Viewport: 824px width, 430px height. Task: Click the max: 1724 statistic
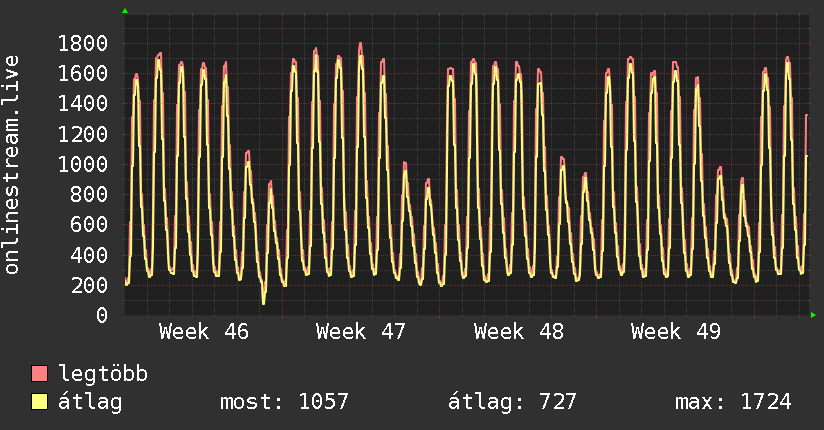coord(733,402)
